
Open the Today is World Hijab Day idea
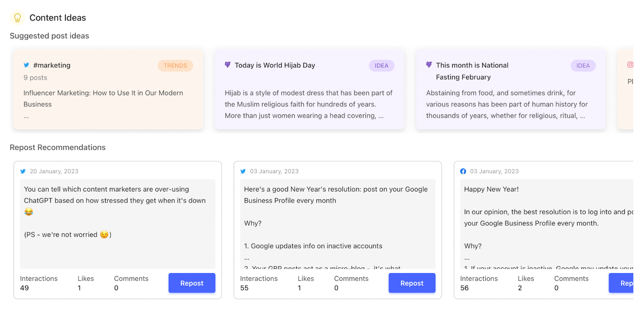pos(275,65)
